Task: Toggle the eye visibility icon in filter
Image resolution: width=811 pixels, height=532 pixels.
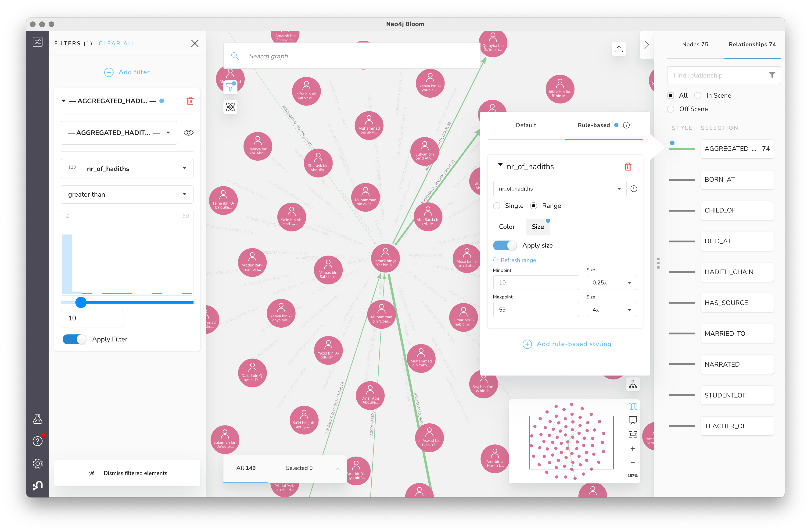Action: (188, 133)
